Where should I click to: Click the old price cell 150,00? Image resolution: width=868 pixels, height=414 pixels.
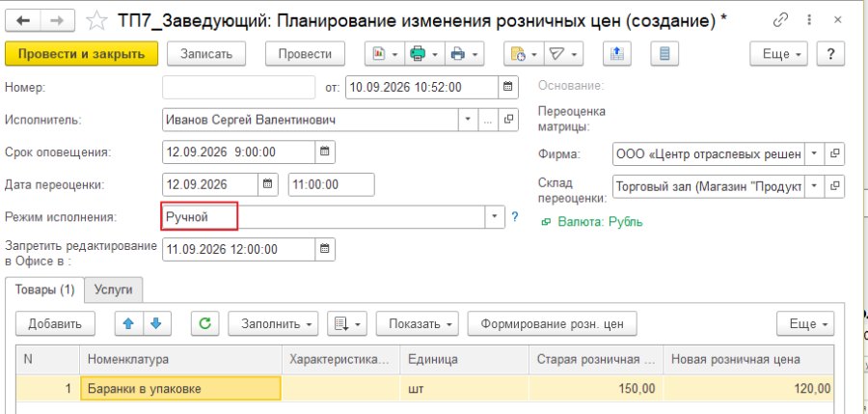coord(596,389)
